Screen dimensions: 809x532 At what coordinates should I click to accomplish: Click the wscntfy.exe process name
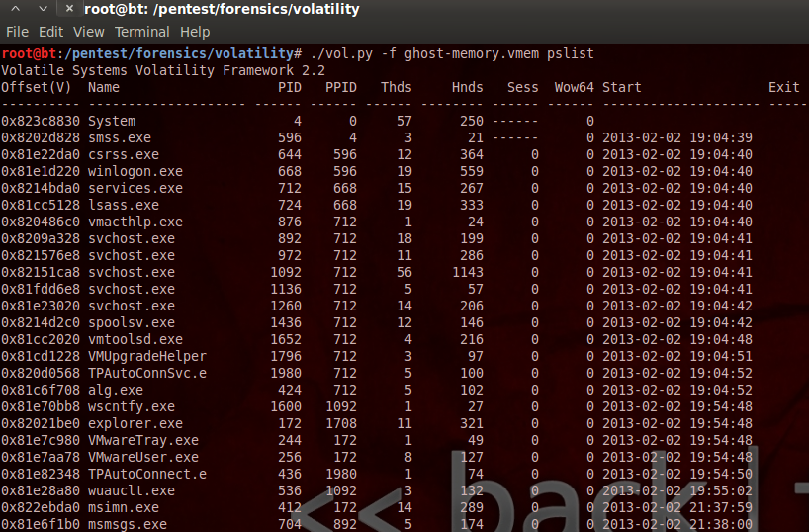(132, 406)
